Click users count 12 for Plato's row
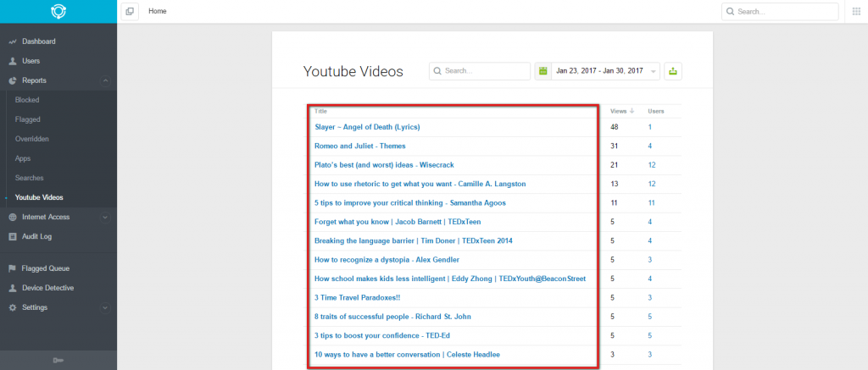This screenshot has width=868, height=370. 652,165
